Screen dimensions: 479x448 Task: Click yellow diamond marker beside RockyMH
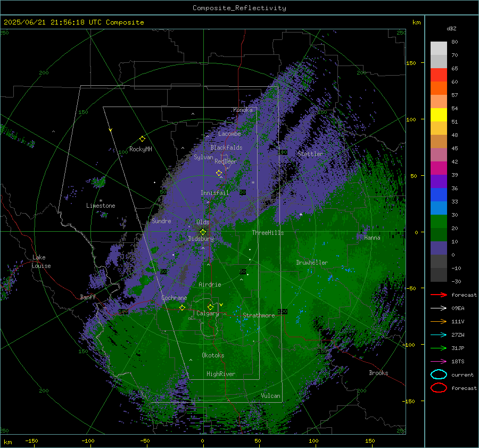142,139
